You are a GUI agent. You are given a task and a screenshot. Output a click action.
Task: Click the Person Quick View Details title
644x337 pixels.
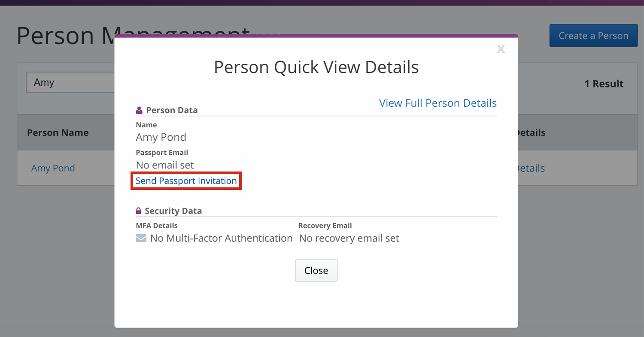click(316, 67)
